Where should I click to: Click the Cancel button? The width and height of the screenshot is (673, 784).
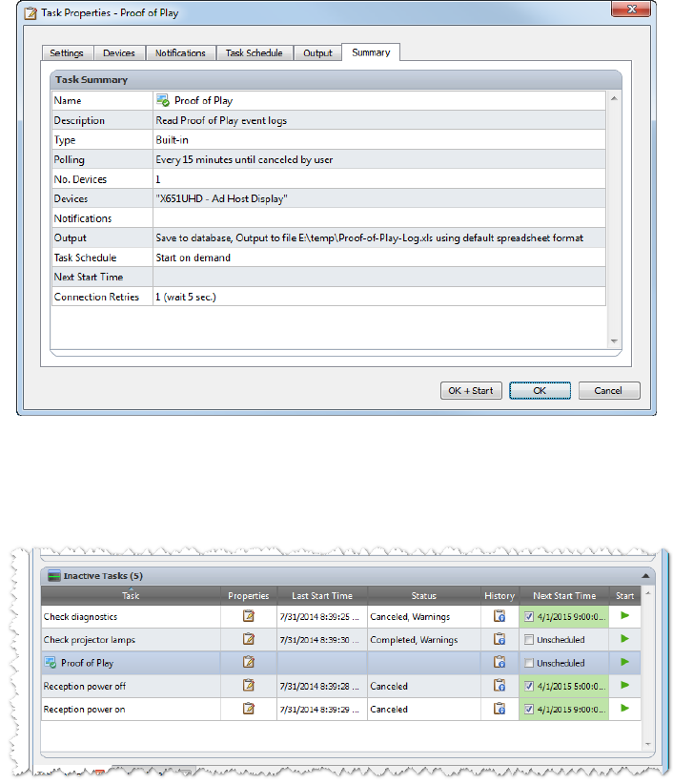coord(608,390)
